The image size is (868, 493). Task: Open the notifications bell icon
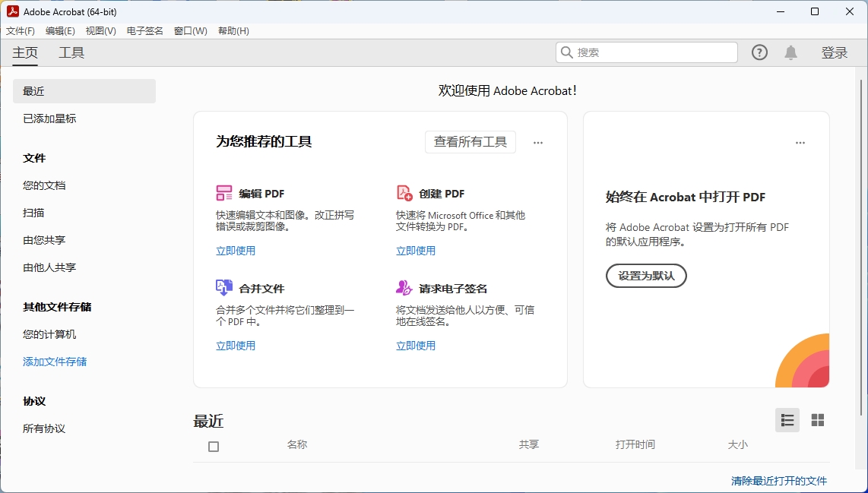coord(790,52)
